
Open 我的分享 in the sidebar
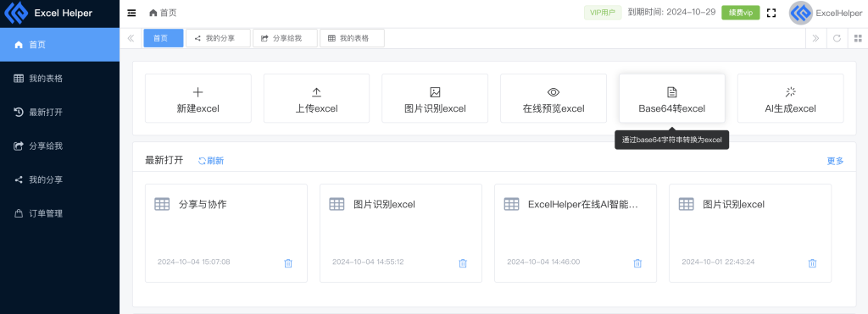click(x=60, y=179)
